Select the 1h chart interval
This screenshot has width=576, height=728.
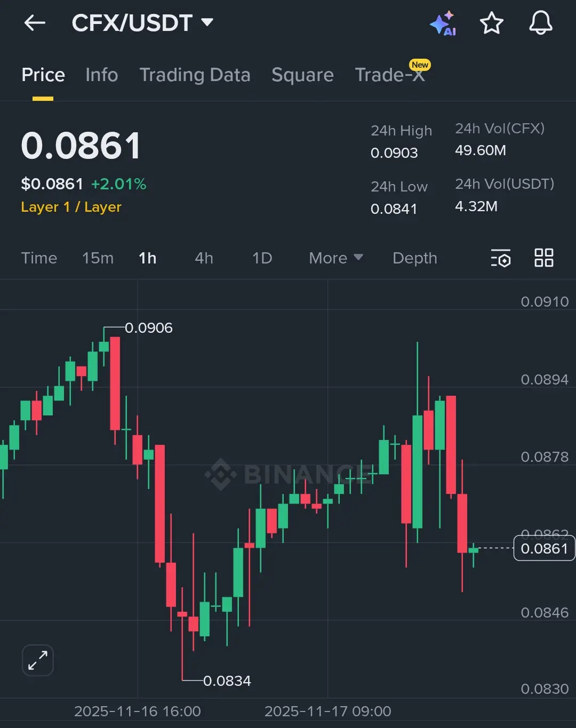click(148, 258)
